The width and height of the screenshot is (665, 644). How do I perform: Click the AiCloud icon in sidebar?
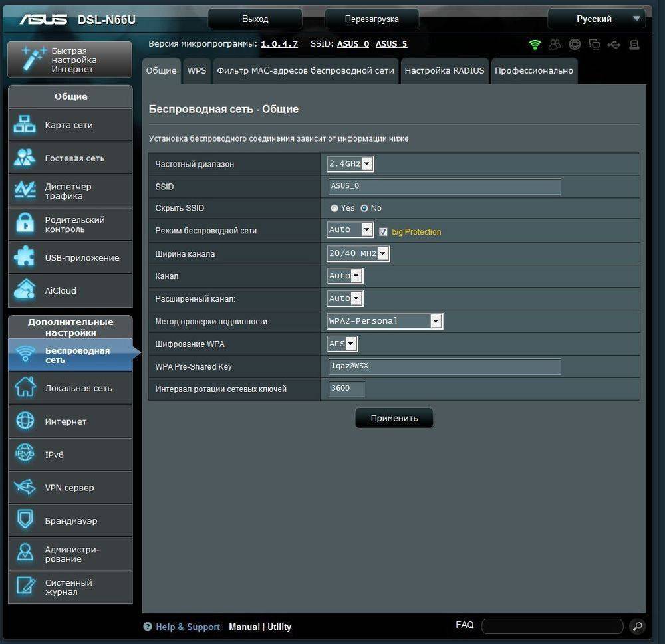point(25,290)
